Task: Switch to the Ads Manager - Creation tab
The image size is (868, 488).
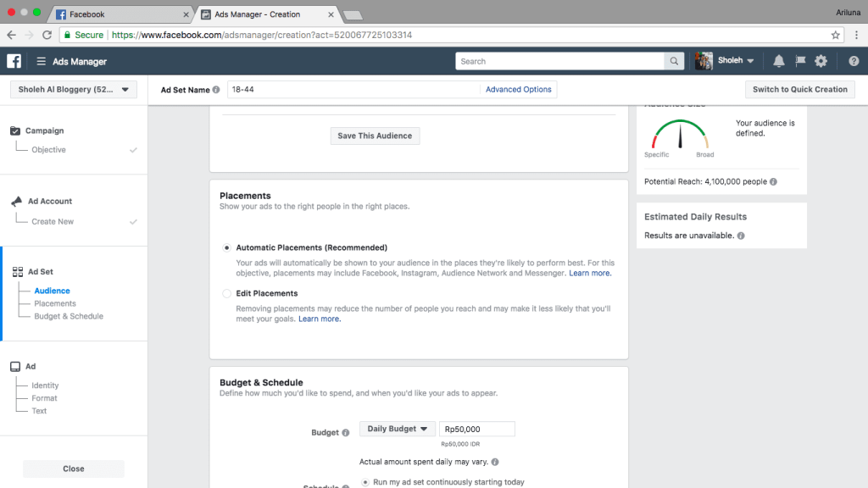Action: point(267,14)
